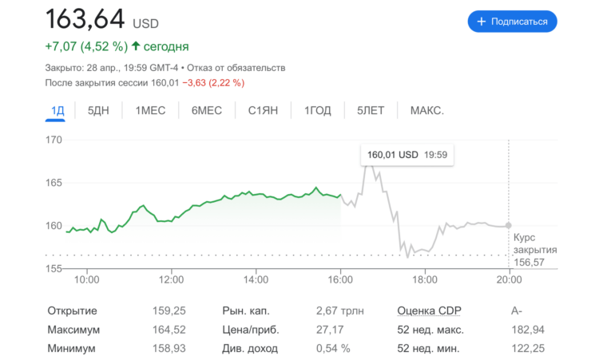Image resolution: width=591 pixels, height=364 pixels.
Task: Click the +7,07 (4,52 %) change text
Action: [x=87, y=46]
